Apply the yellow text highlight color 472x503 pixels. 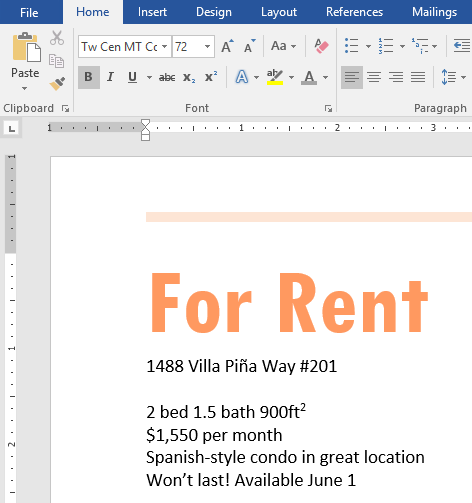(275, 77)
